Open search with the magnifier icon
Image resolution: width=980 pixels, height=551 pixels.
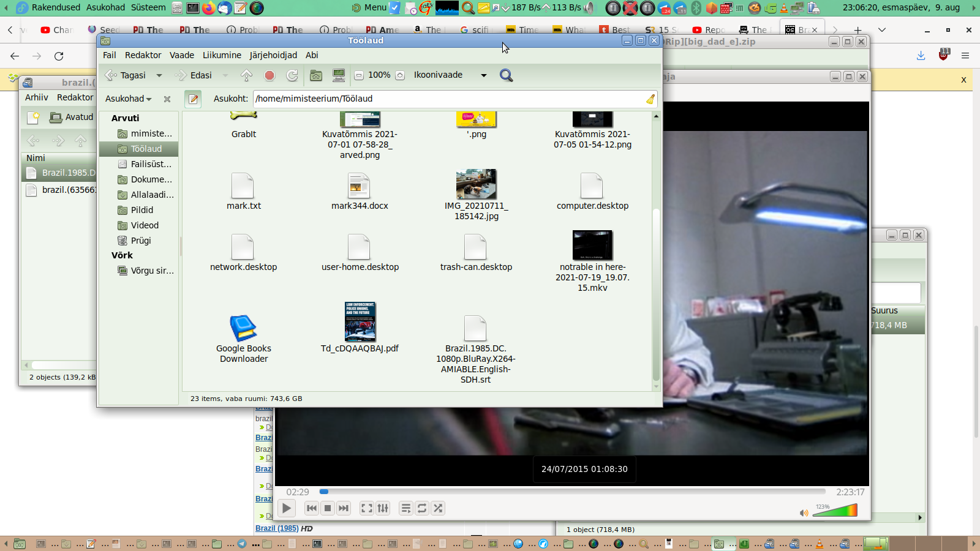pyautogui.click(x=506, y=75)
